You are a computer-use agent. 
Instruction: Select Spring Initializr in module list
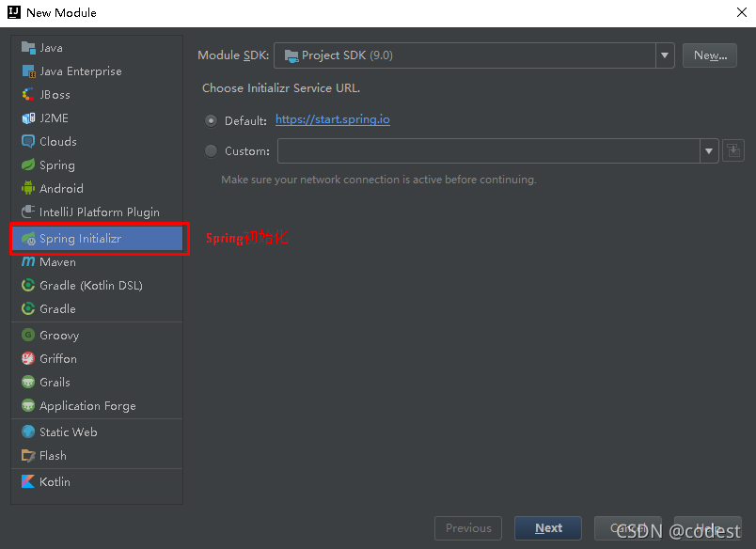click(97, 239)
